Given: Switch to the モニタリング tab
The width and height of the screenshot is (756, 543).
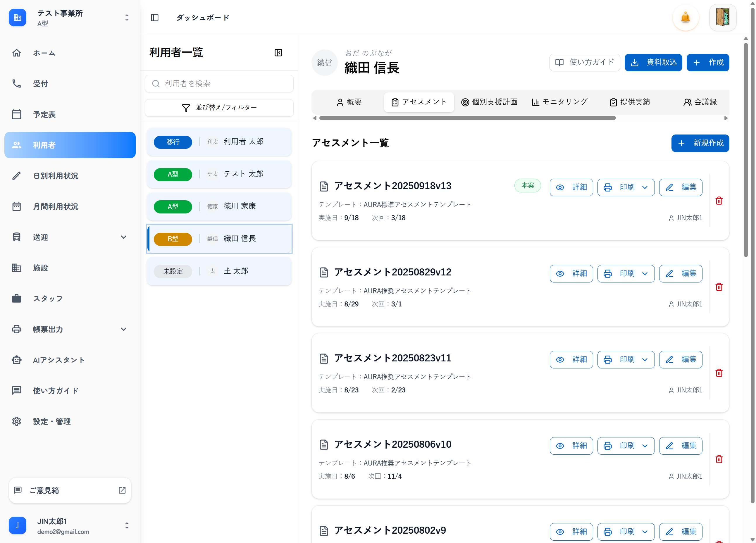Looking at the screenshot, I should pos(560,102).
